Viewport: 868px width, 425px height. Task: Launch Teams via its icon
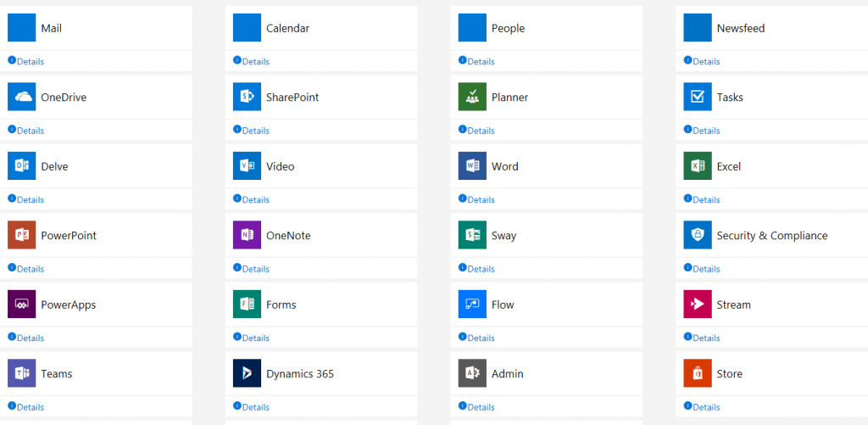coord(21,373)
